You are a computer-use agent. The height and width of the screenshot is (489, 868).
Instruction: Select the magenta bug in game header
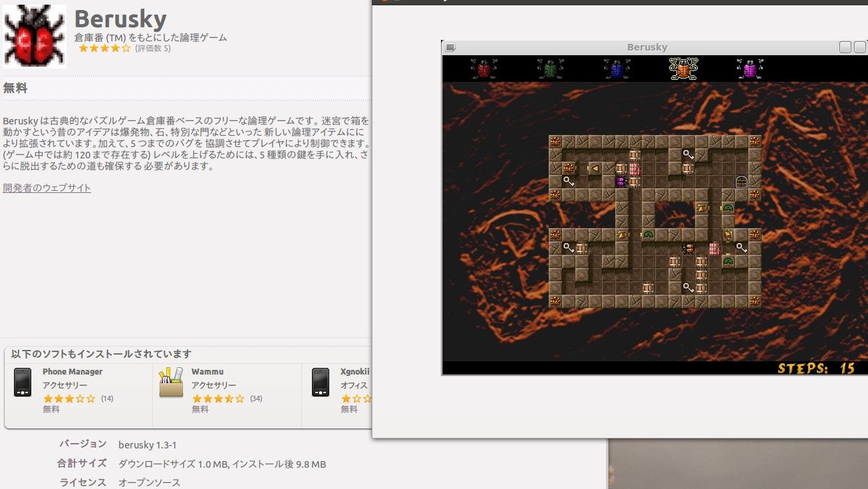pyautogui.click(x=750, y=69)
